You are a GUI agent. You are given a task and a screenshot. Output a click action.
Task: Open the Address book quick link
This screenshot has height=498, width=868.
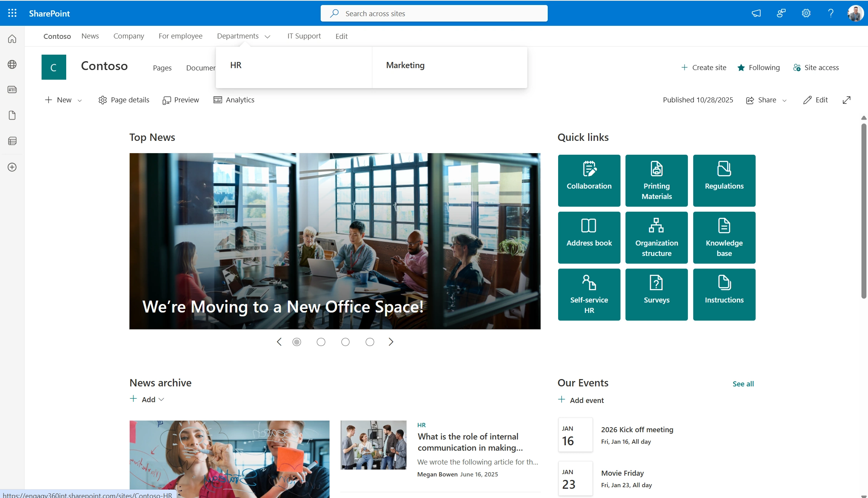click(x=589, y=237)
